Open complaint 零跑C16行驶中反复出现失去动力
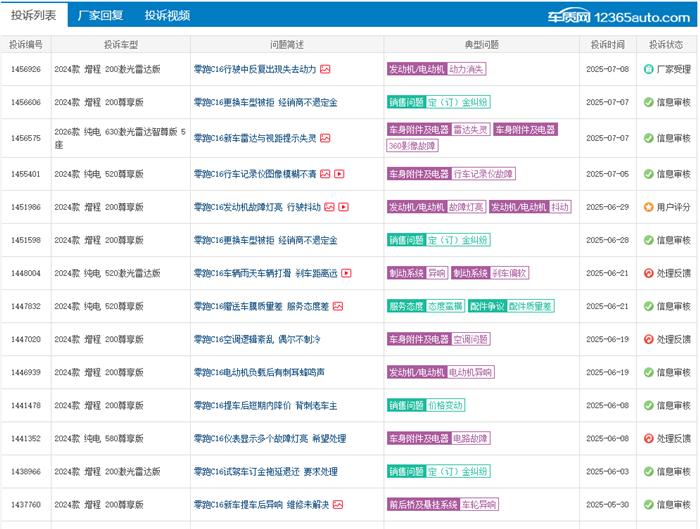Viewport: 700px width, 529px height. (x=255, y=69)
